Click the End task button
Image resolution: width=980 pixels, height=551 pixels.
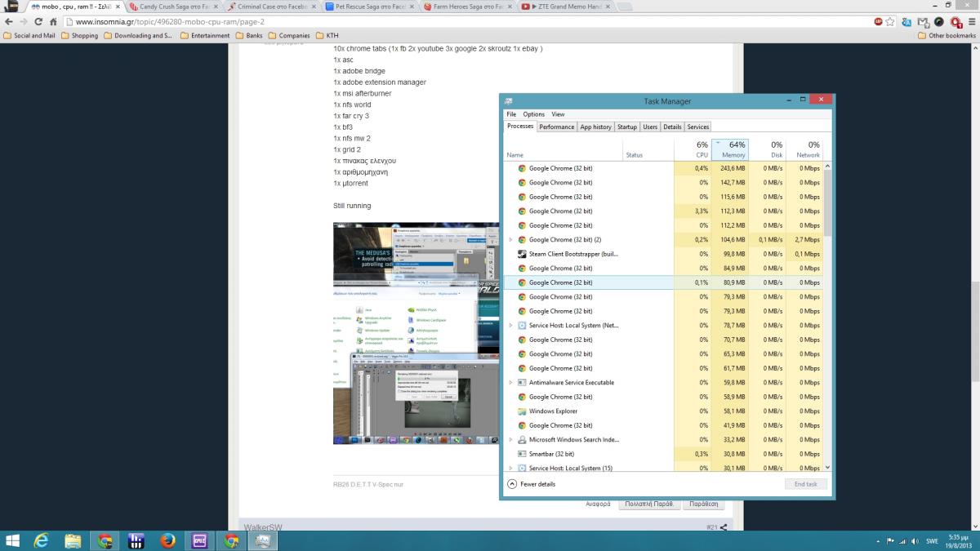(805, 484)
